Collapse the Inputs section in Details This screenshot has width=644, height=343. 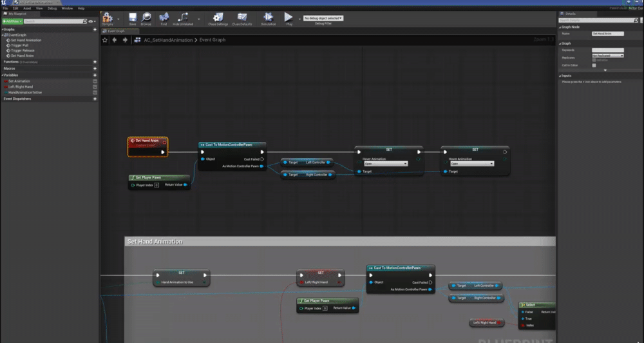(560, 75)
